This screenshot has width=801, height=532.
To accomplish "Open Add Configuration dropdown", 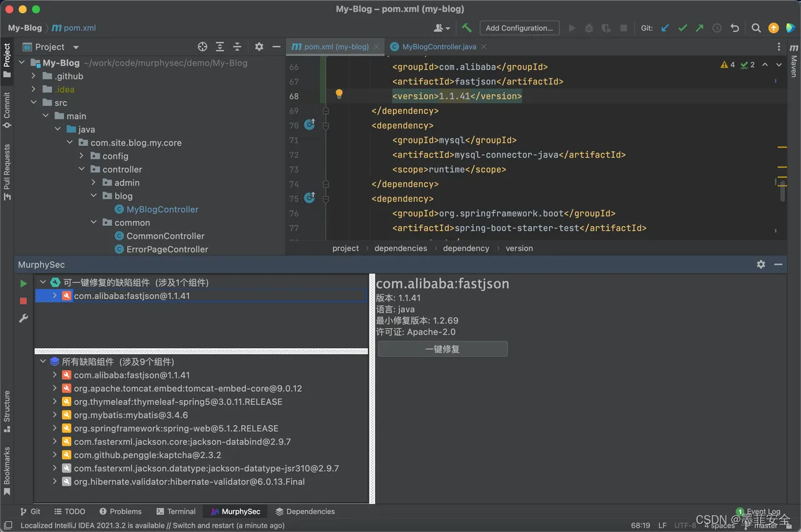I will 519,28.
